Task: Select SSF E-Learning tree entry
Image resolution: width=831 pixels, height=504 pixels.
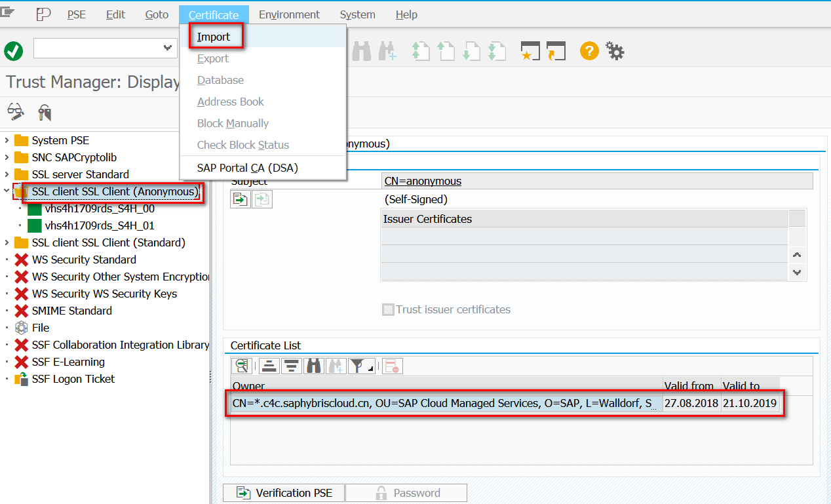Action: (68, 362)
